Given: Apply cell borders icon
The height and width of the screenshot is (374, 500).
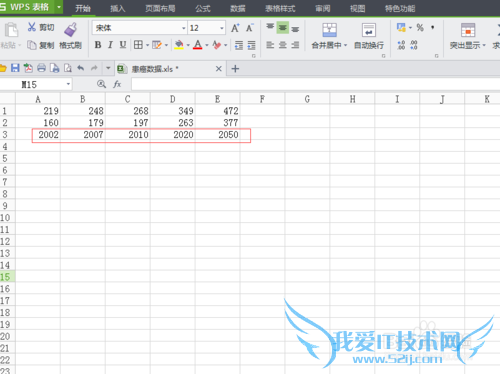Looking at the screenshot, I should point(138,45).
